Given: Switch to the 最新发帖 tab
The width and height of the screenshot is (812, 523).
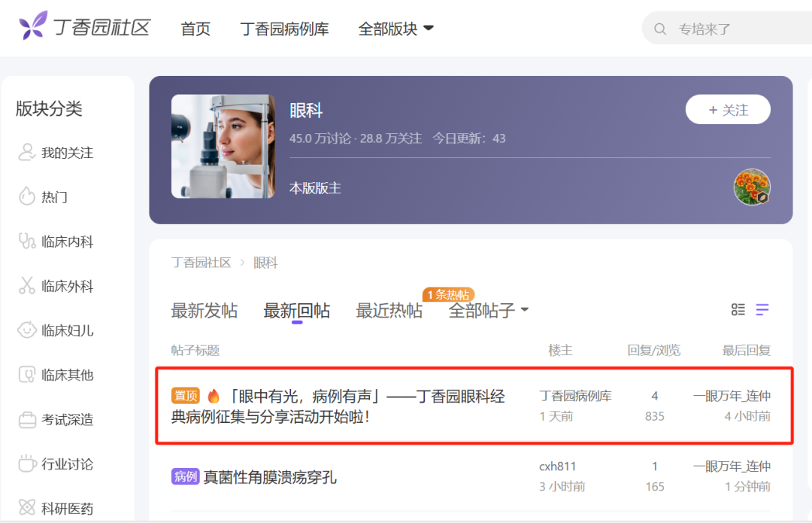Looking at the screenshot, I should pos(205,309).
